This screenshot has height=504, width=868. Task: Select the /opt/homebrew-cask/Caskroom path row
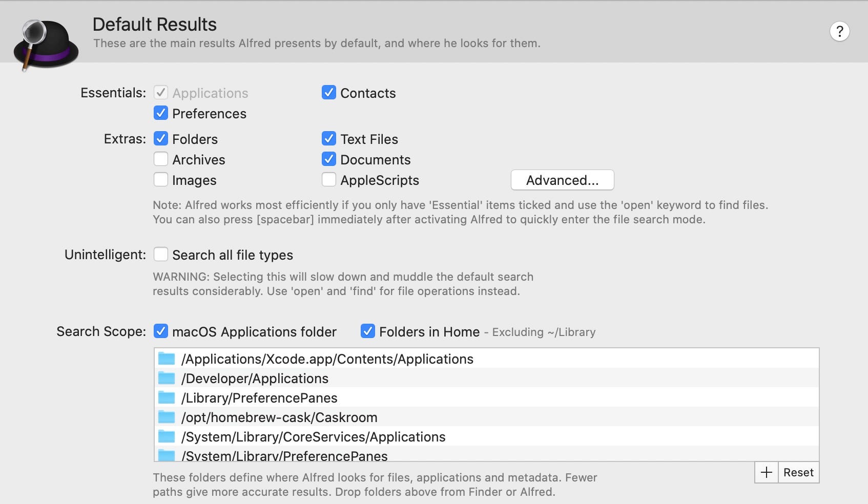coord(486,417)
